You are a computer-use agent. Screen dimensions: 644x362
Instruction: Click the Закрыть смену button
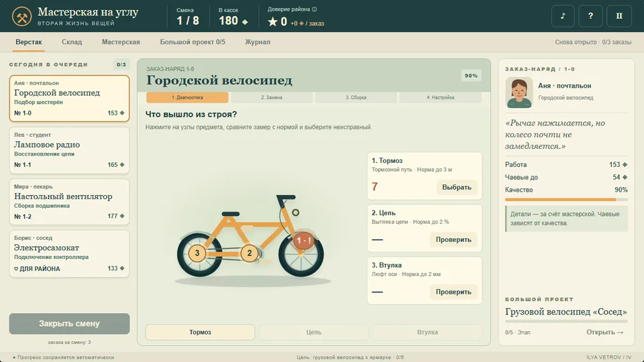point(69,323)
